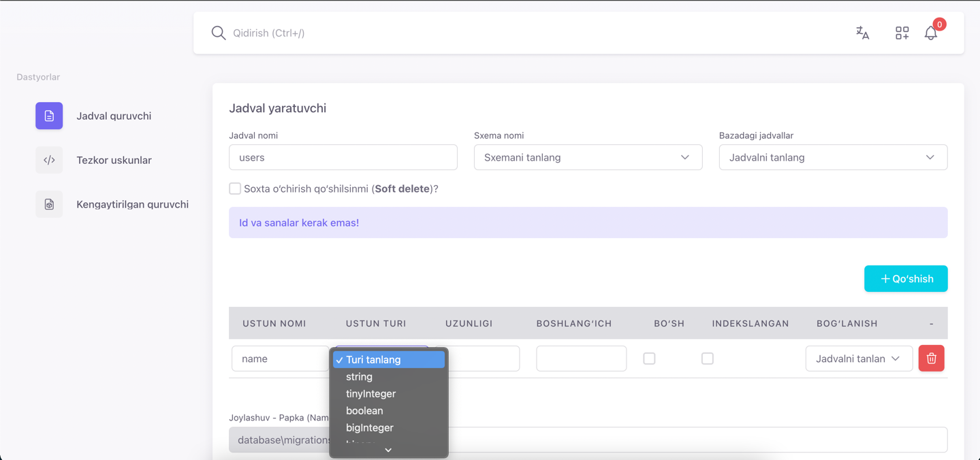Open the language translation icon
Viewport: 980px width, 460px height.
coord(862,33)
